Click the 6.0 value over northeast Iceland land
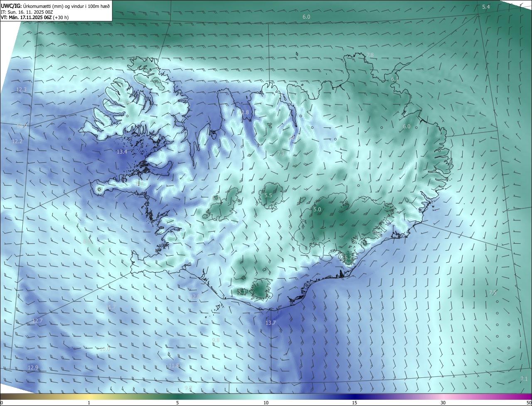Screen dimensions: 532x406 pyautogui.click(x=406, y=126)
